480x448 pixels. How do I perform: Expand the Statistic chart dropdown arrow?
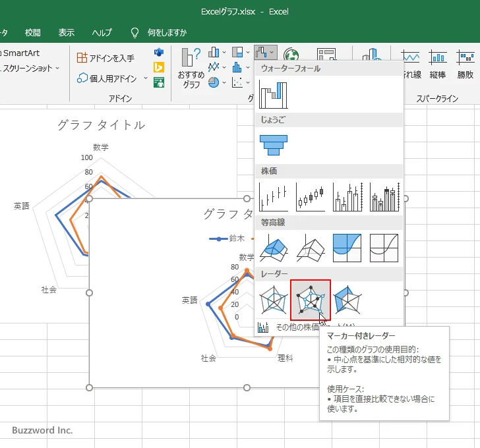coord(248,67)
